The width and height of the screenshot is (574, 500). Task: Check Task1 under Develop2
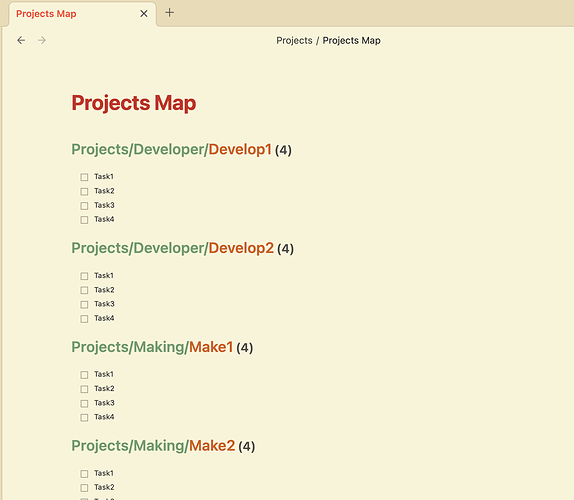tap(84, 276)
